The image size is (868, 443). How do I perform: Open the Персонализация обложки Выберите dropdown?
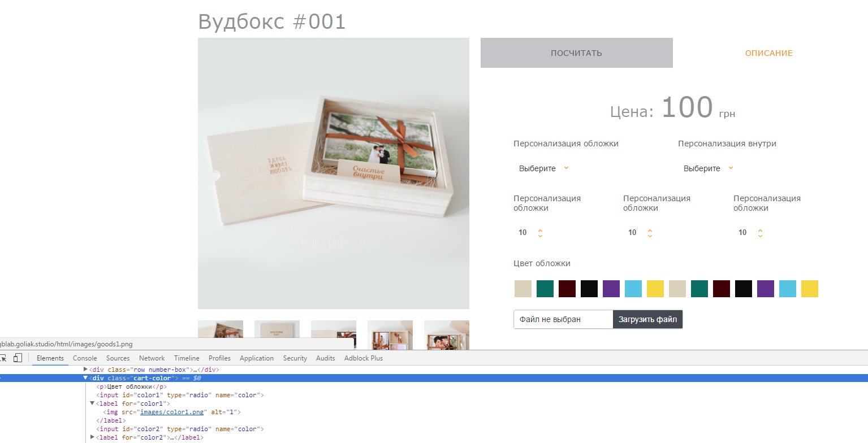[543, 168]
